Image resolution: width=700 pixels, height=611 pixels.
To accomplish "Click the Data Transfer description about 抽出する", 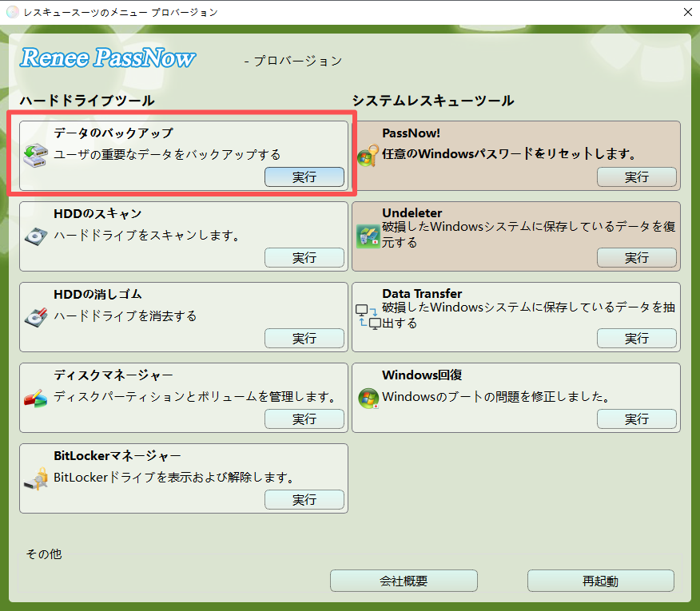I will [528, 315].
